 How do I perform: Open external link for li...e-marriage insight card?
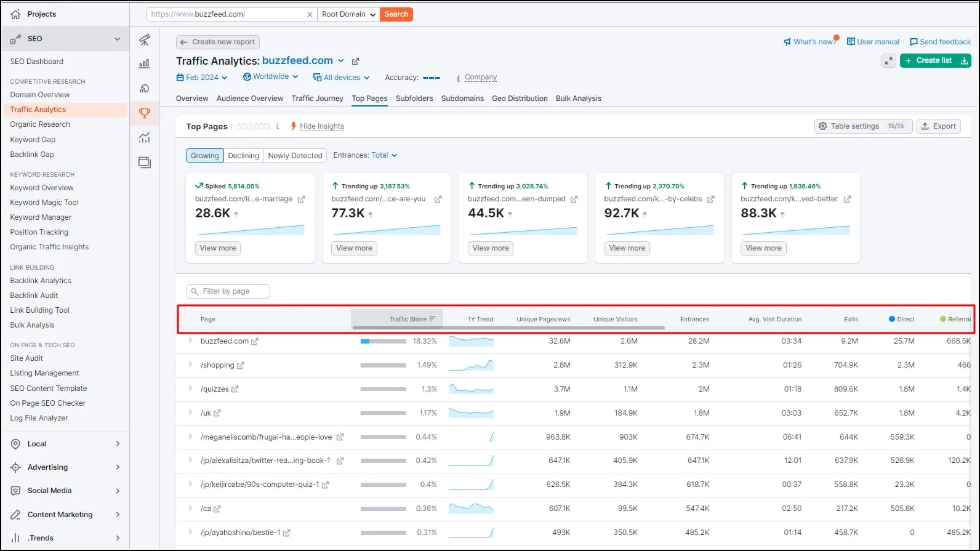(301, 199)
